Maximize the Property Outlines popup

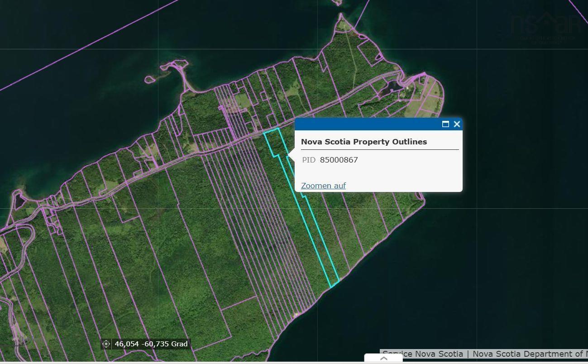[445, 124]
